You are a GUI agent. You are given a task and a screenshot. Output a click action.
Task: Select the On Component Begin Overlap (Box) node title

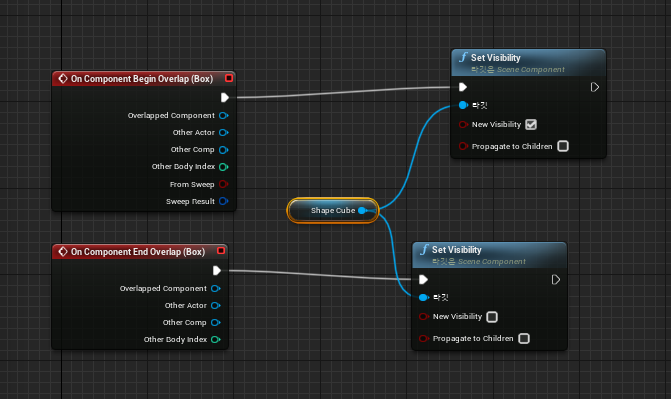coord(142,79)
